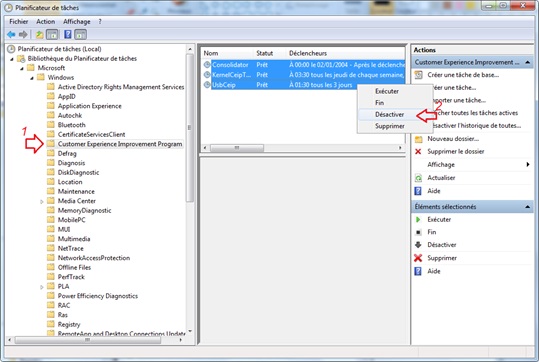The image size is (539, 362).
Task: Expand the PLA folder node
Action: (42, 287)
